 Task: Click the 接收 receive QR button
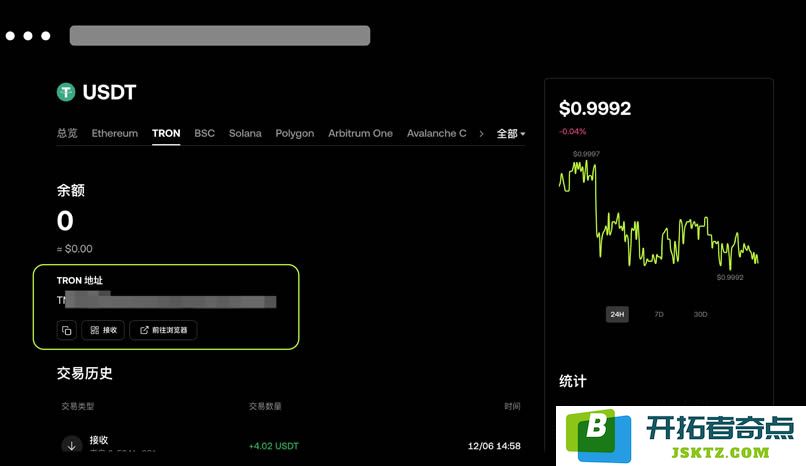(x=103, y=330)
